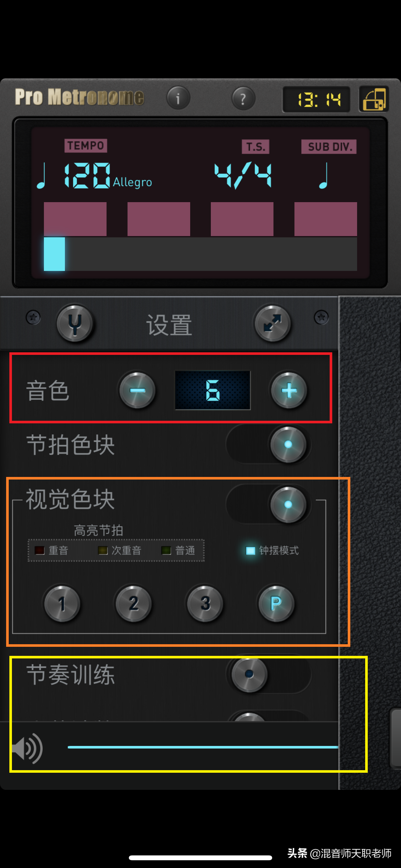This screenshot has height=868, width=401.
Task: Select preset button 3
Action: (x=205, y=604)
